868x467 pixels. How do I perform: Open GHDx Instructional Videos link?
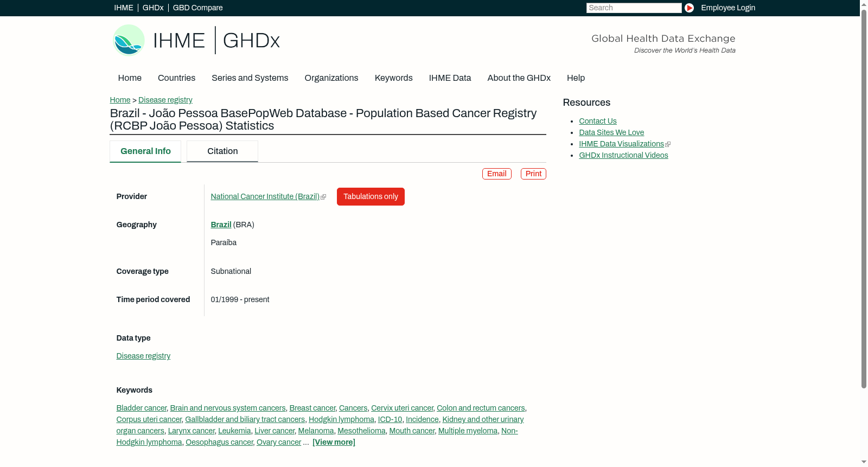(623, 155)
